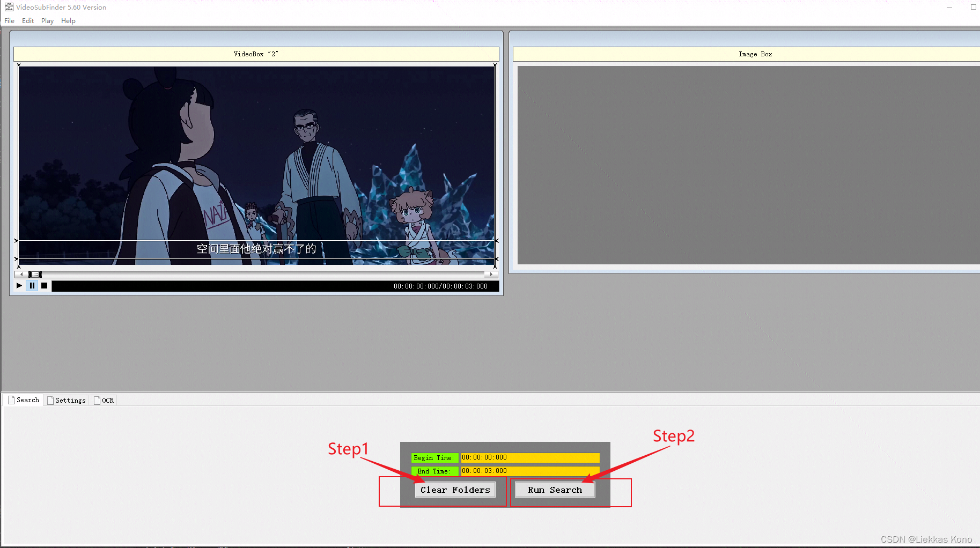Screen dimensions: 980x548
Task: Click the Run Search button
Action: click(555, 490)
